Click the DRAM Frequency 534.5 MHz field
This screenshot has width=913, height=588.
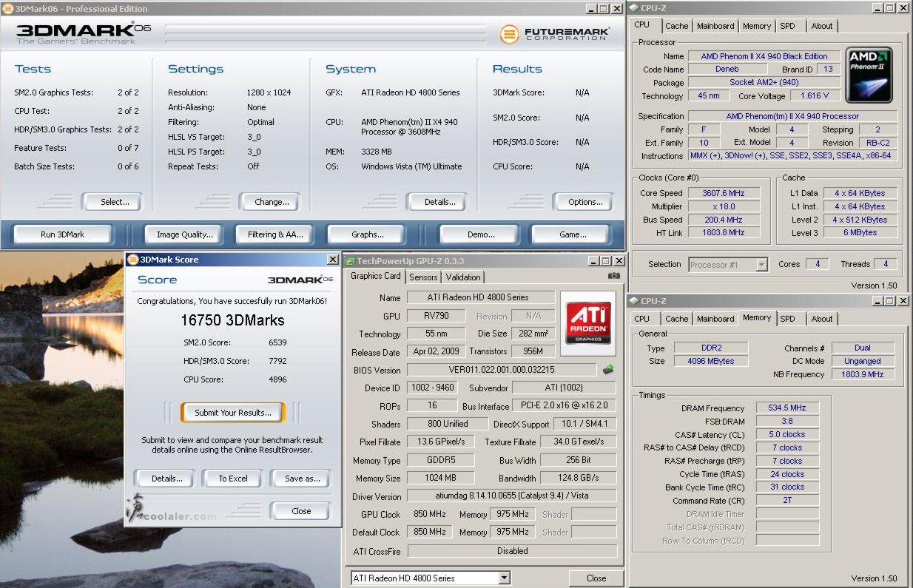tap(787, 408)
